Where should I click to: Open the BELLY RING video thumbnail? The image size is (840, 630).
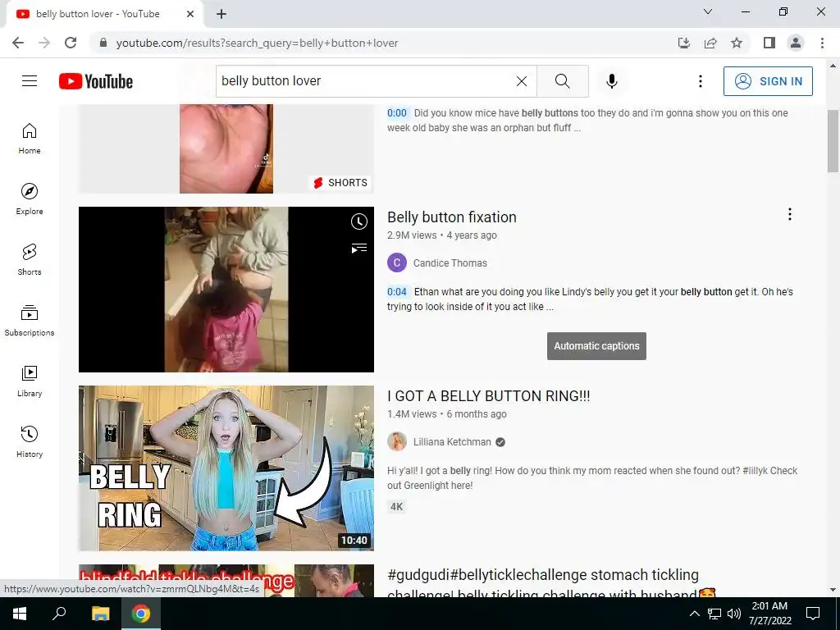pos(226,468)
